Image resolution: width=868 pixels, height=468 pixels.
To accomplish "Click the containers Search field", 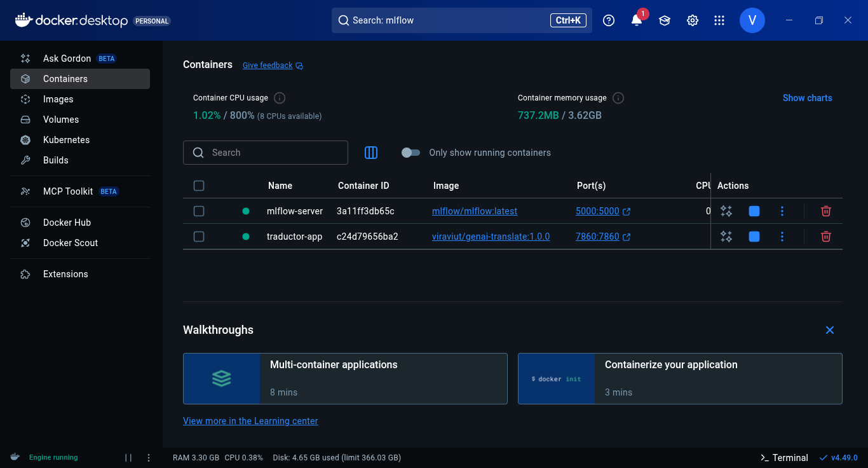I will point(266,153).
